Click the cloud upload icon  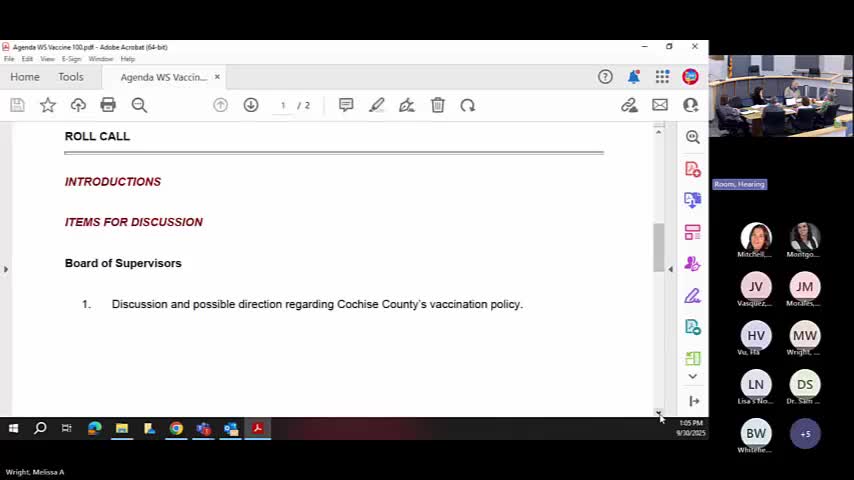tap(78, 105)
